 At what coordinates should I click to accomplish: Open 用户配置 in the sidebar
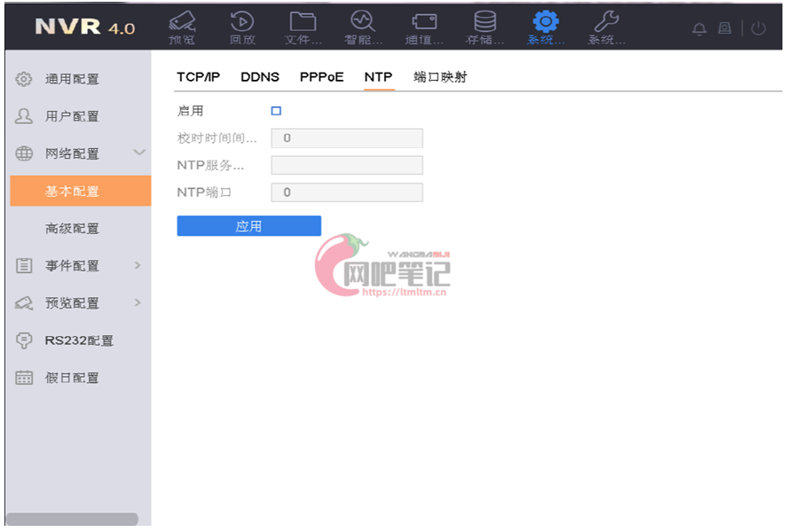(x=72, y=116)
